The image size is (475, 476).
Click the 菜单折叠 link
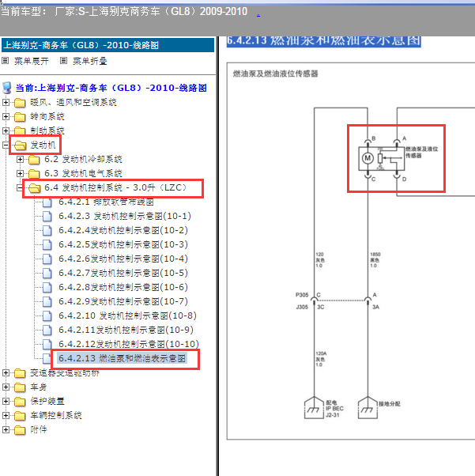click(90, 61)
